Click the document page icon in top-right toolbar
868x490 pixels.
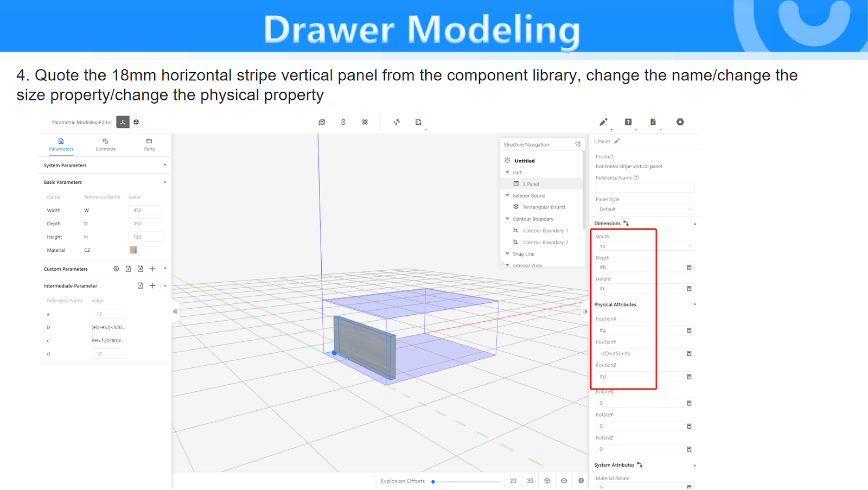pyautogui.click(x=653, y=122)
